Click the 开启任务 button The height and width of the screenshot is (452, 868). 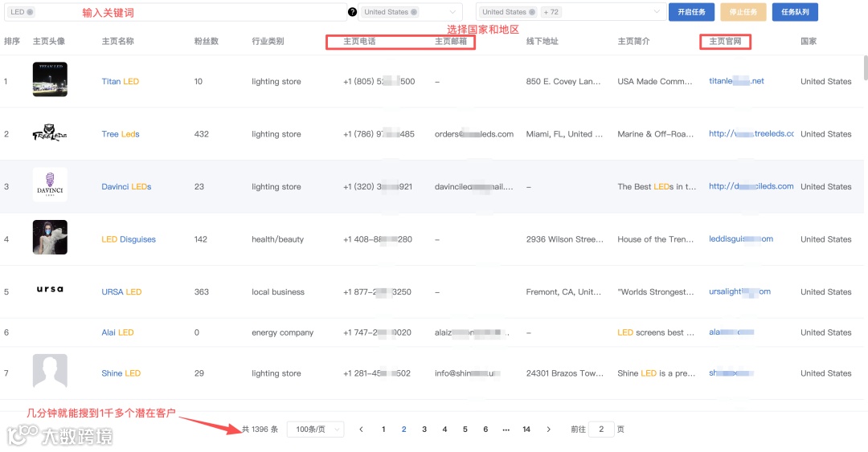(691, 11)
